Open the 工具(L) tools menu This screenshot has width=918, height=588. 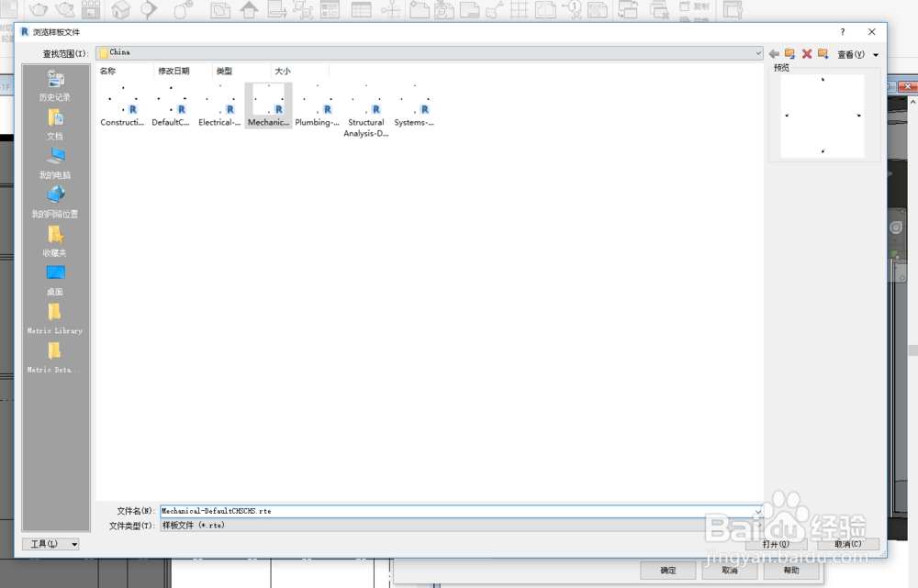50,543
